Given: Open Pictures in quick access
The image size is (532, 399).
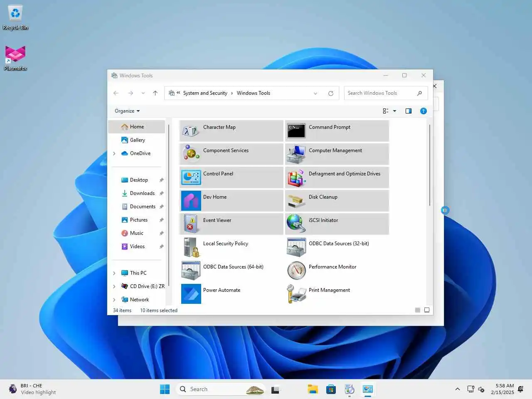Looking at the screenshot, I should tap(137, 220).
